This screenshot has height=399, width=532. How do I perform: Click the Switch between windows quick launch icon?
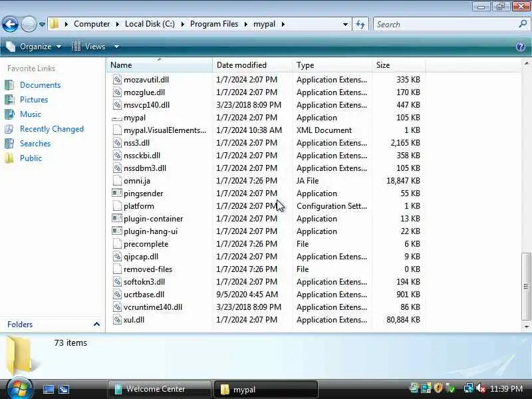(x=64, y=389)
